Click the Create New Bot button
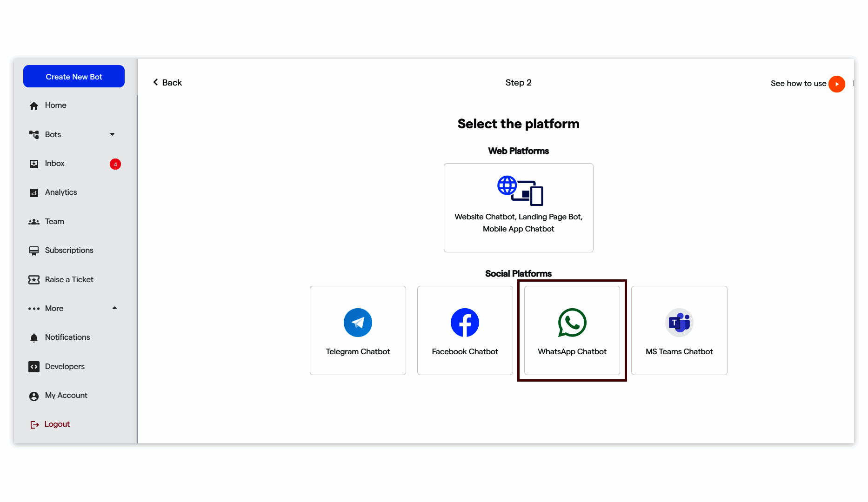 coord(74,77)
